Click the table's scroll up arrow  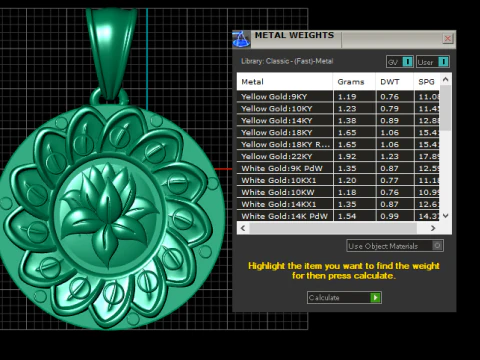pos(446,79)
